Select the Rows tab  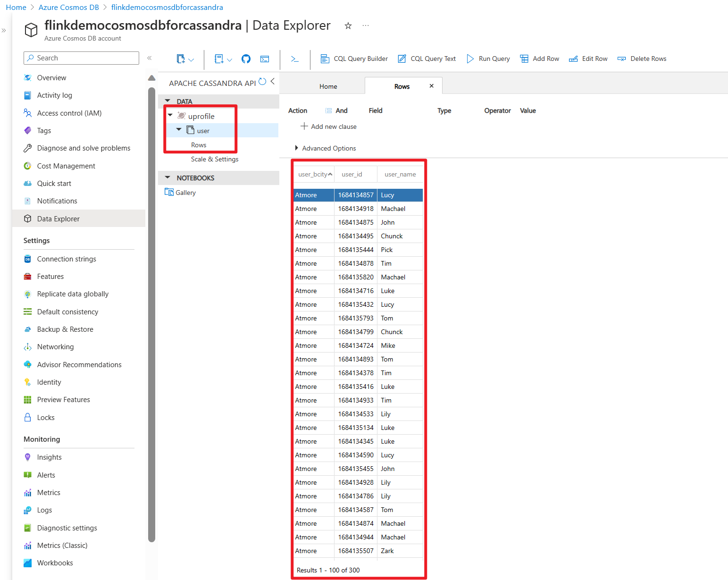(402, 86)
